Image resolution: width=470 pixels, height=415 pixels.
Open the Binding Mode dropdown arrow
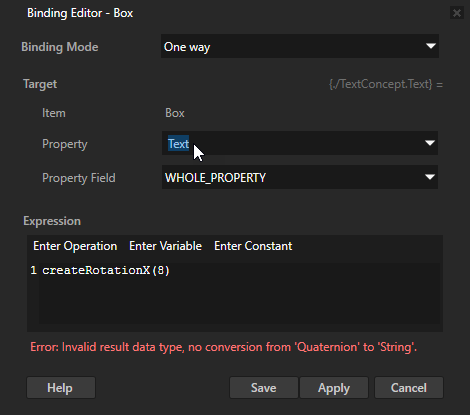pyautogui.click(x=431, y=46)
